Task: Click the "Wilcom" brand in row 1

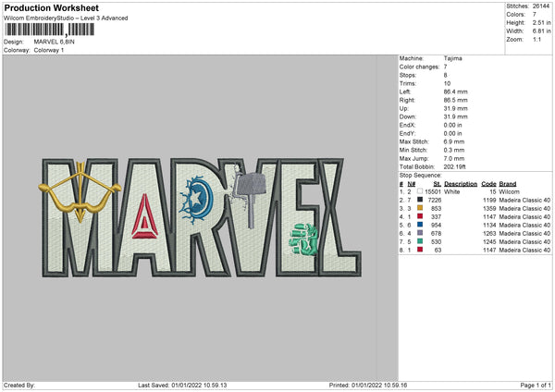Action: [510, 191]
